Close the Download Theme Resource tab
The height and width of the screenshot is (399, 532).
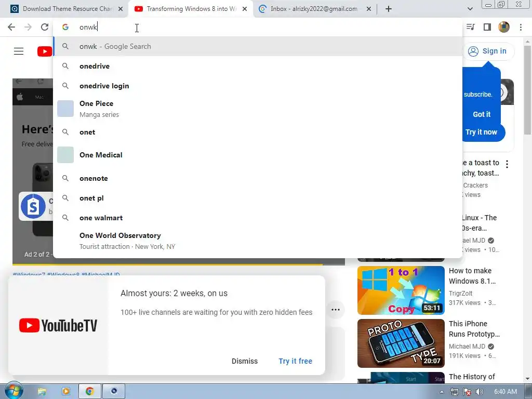point(121,9)
